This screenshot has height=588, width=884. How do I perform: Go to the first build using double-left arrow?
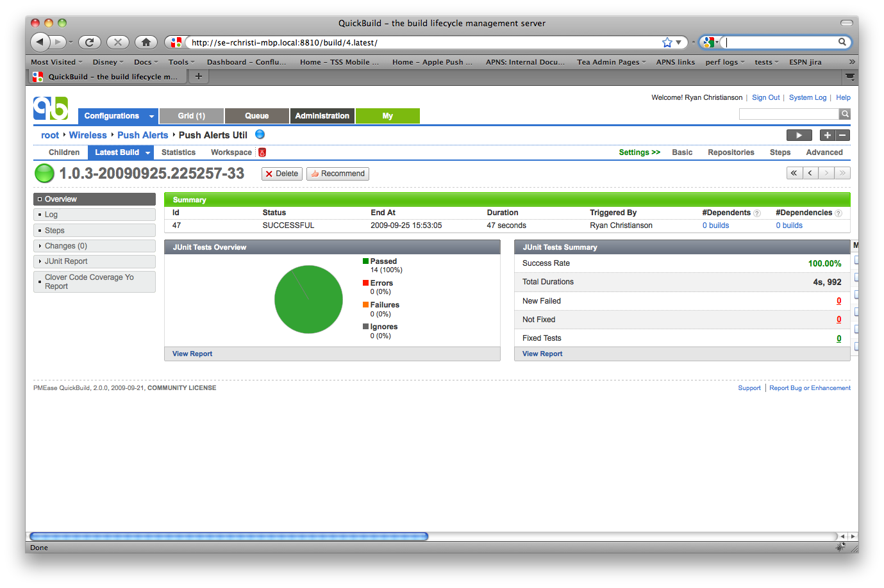(794, 173)
